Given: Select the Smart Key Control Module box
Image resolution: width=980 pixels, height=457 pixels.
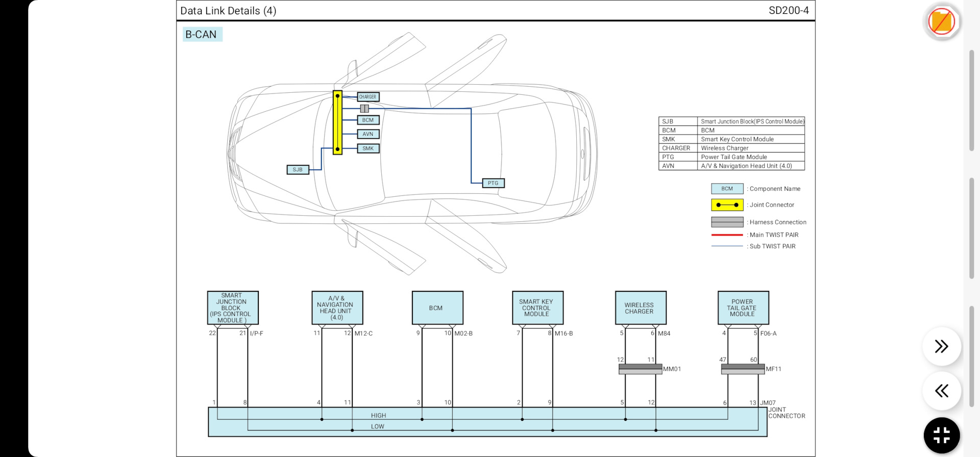Looking at the screenshot, I should pyautogui.click(x=537, y=308).
